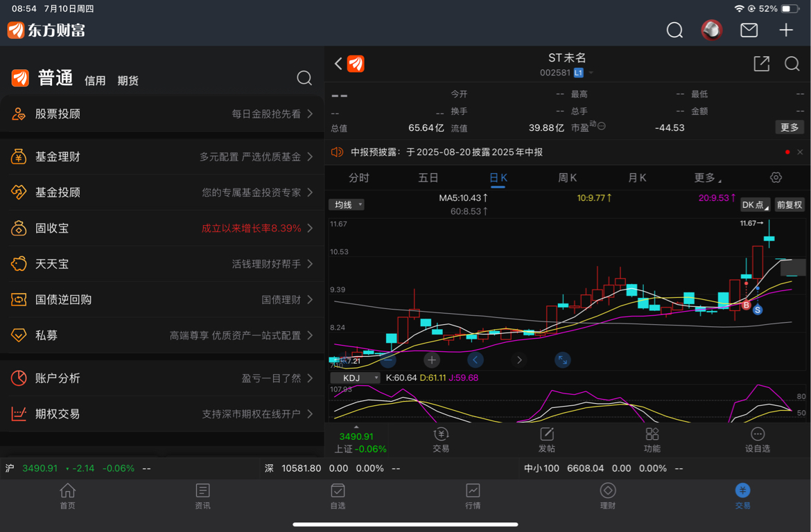The width and height of the screenshot is (811, 532).
Task: Expand 每日金股抢先看 chevron
Action: 310,114
